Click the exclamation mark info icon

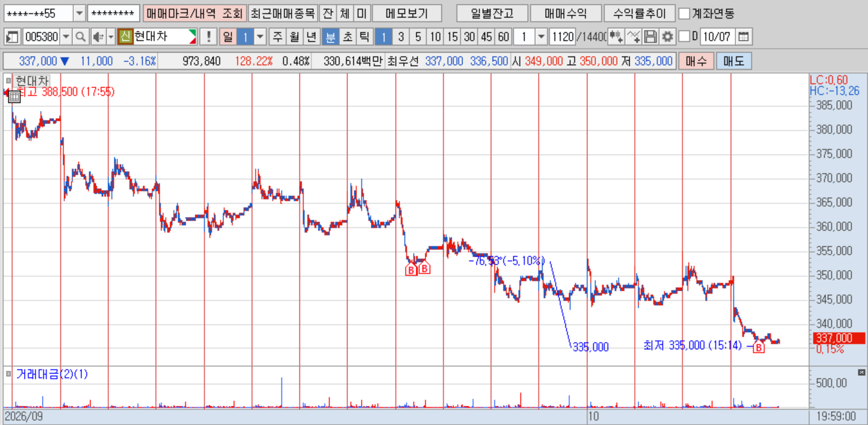pyautogui.click(x=207, y=37)
